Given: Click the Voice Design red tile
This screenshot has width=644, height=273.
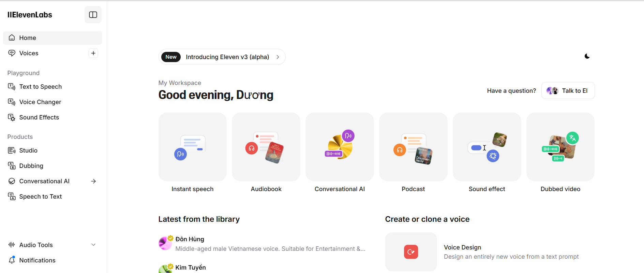Looking at the screenshot, I should [x=411, y=252].
